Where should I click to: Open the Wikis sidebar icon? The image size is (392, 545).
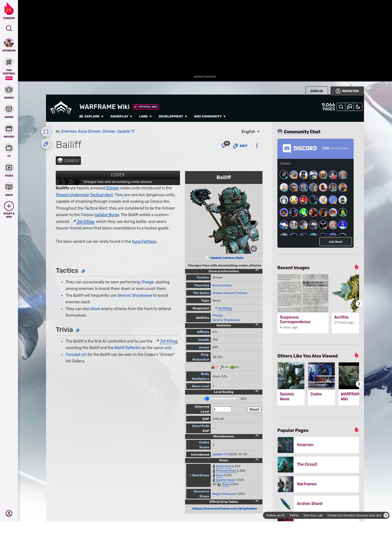point(9,187)
